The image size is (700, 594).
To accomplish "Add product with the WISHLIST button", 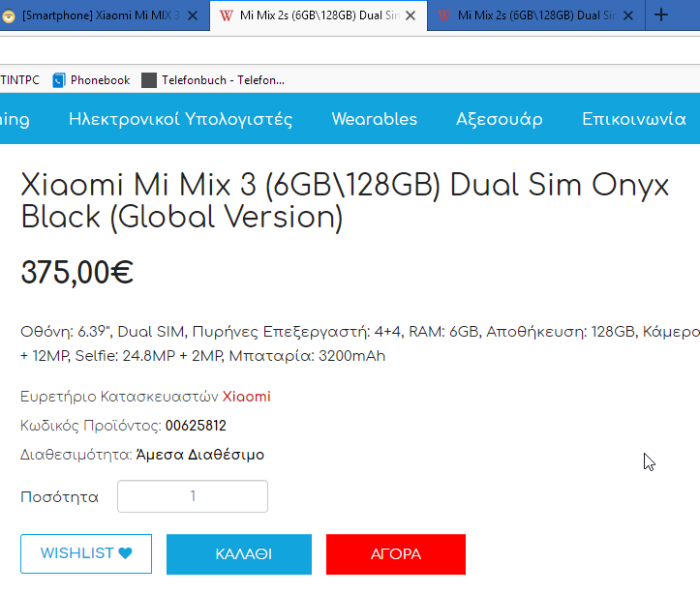I will (86, 553).
